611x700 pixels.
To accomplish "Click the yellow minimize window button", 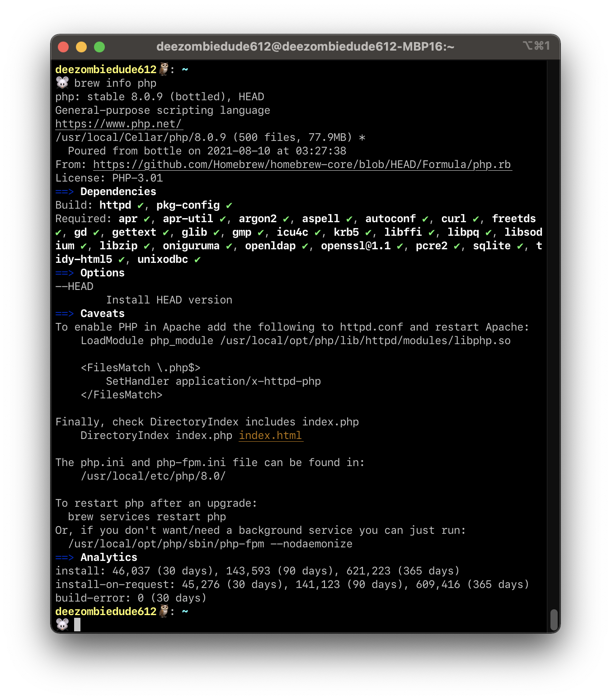I will (x=81, y=47).
